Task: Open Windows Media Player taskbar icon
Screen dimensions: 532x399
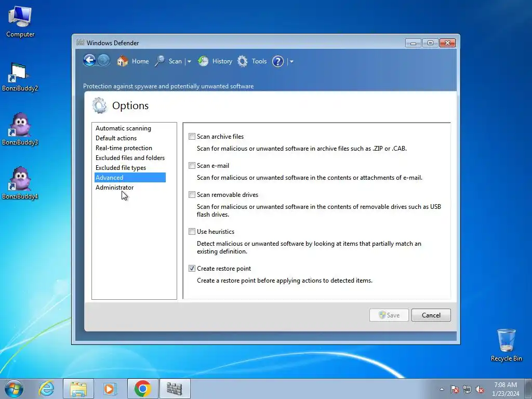Action: (110, 389)
